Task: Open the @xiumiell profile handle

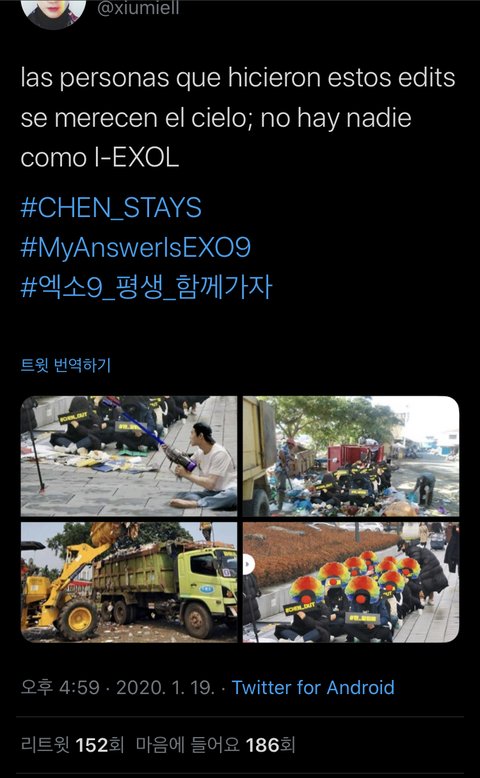Action: 138,8
